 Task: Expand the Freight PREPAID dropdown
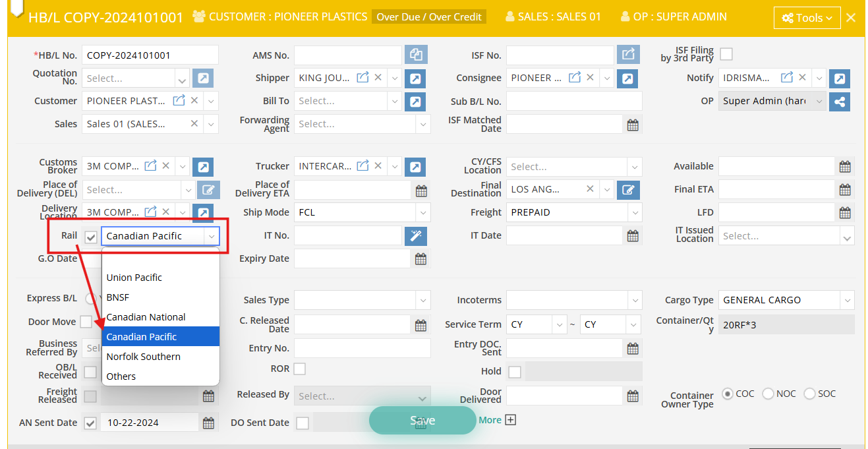[x=634, y=213]
